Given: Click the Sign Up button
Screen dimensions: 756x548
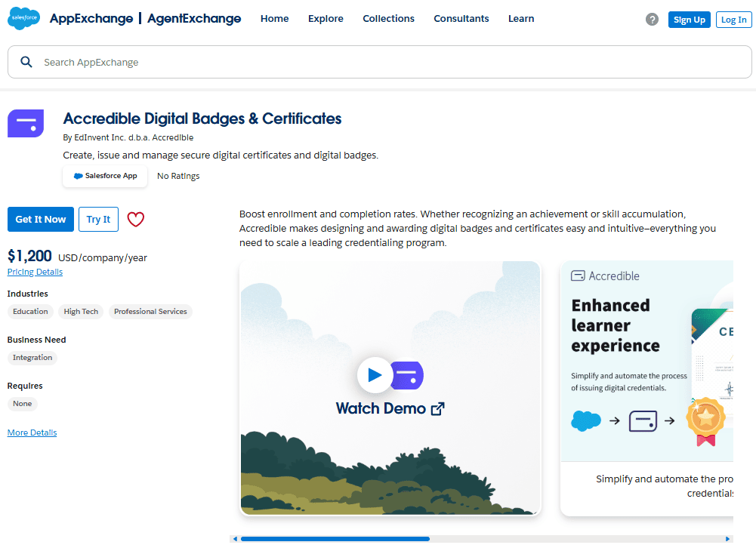Looking at the screenshot, I should coord(689,20).
